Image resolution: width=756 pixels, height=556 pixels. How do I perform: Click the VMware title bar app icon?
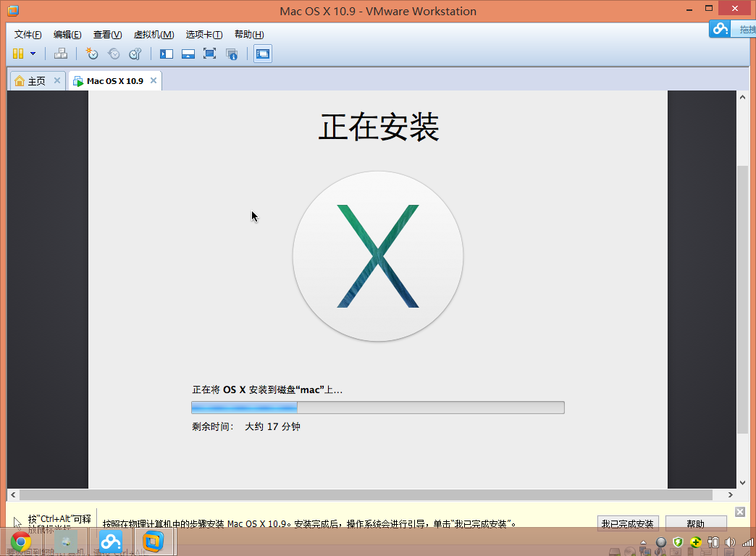click(13, 10)
